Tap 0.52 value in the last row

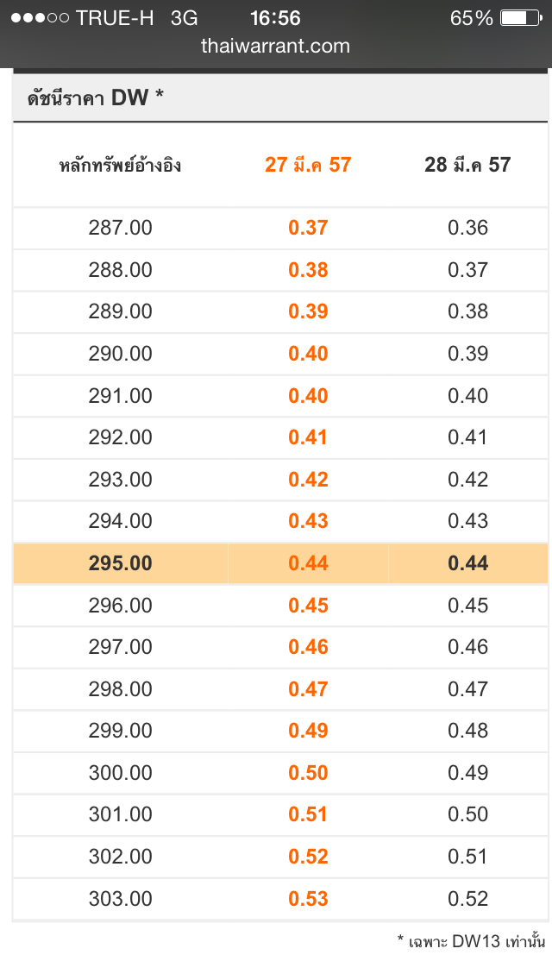click(x=467, y=899)
